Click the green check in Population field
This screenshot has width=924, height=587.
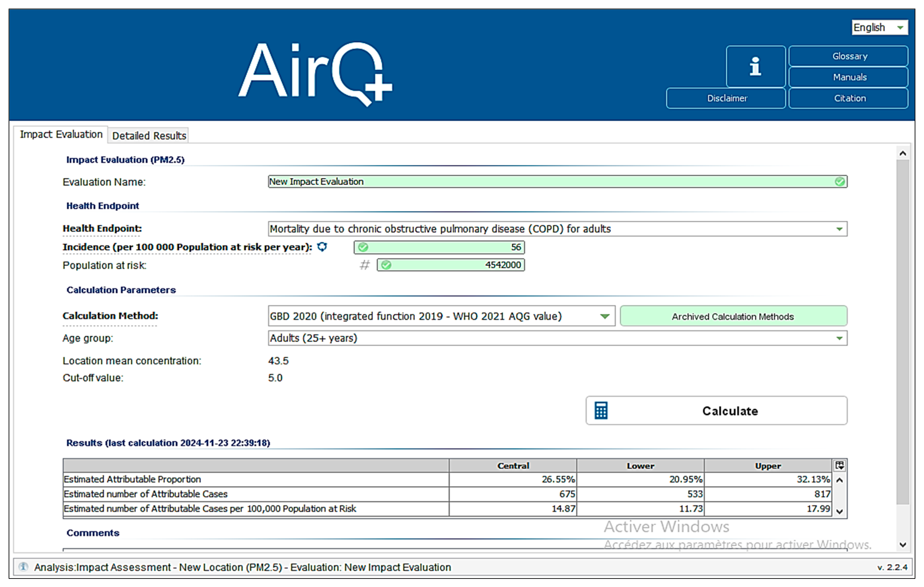coord(386,265)
